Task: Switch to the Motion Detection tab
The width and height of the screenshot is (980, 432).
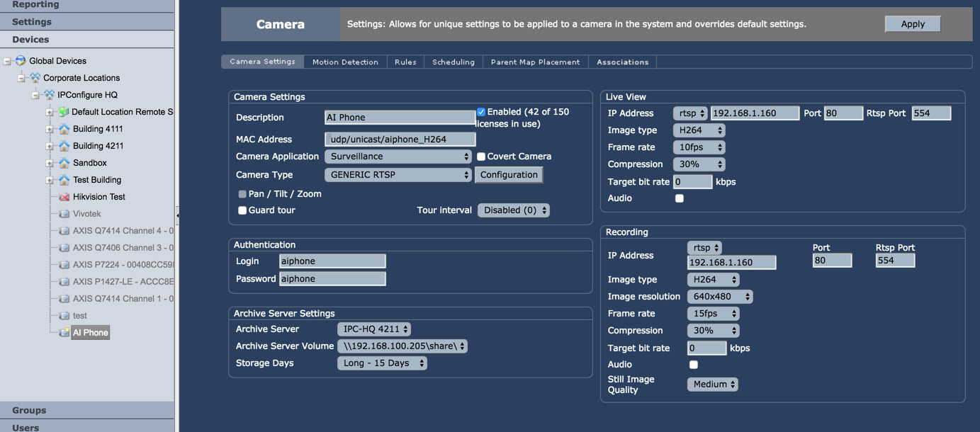Action: pos(345,62)
